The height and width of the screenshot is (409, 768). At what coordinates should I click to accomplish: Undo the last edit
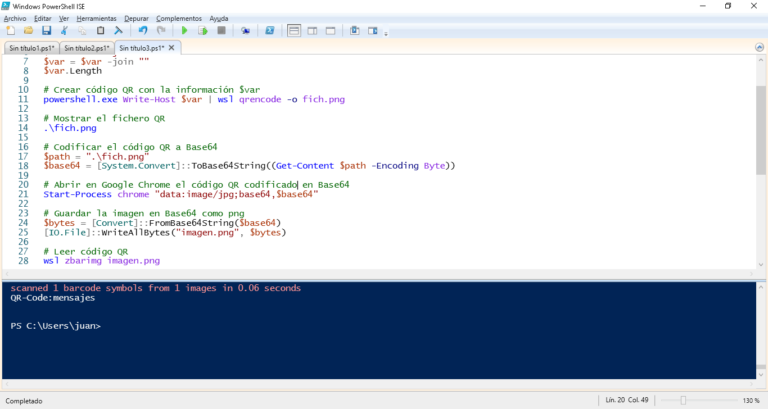pos(143,31)
